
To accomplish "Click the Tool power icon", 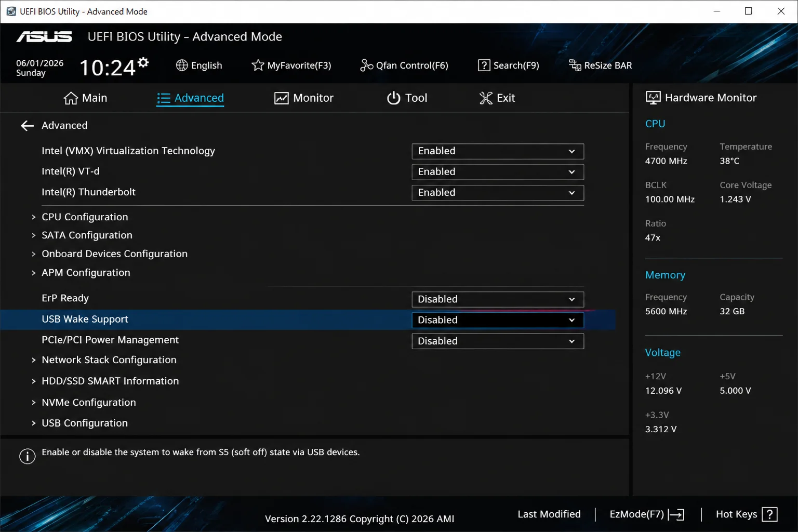I will (393, 98).
